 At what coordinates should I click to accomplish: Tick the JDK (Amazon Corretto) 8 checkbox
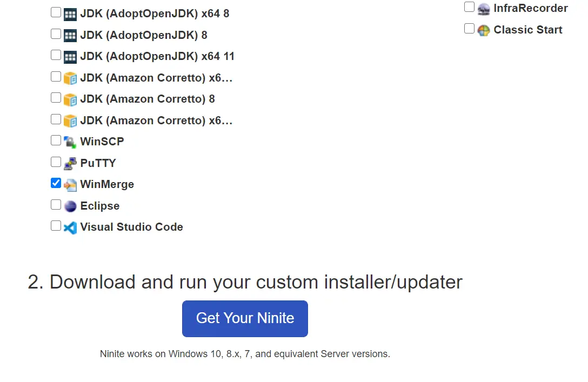56,98
